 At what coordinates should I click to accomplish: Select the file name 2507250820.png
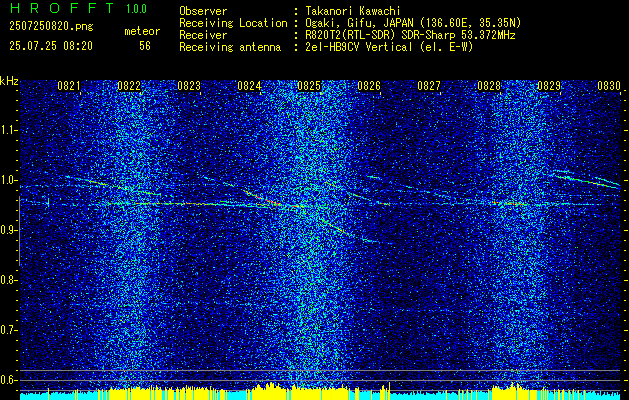tap(51, 26)
